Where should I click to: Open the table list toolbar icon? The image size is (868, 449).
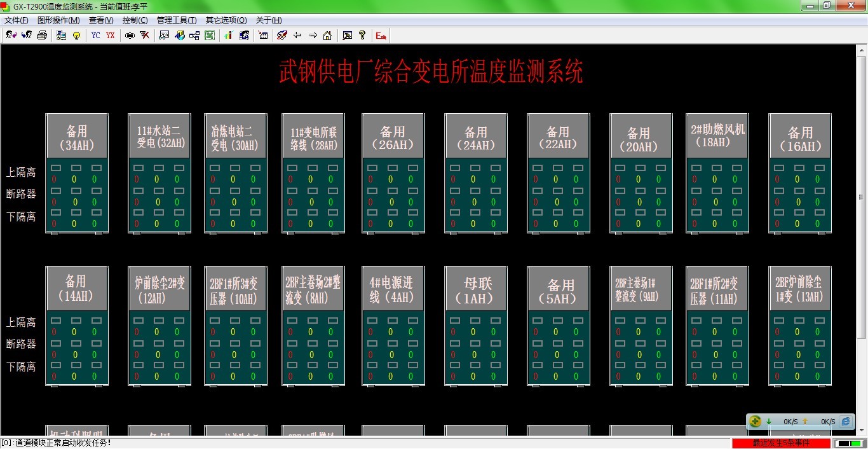(263, 35)
